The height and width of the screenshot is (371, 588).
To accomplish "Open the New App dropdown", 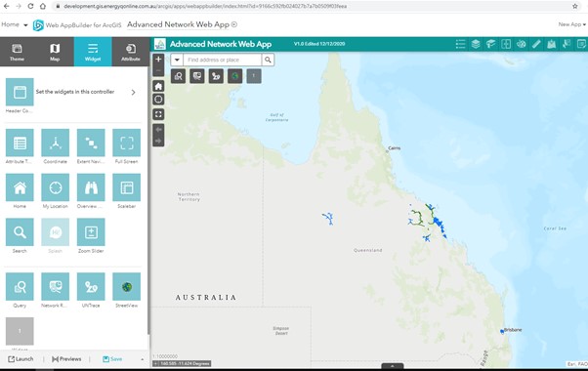I will coord(571,24).
